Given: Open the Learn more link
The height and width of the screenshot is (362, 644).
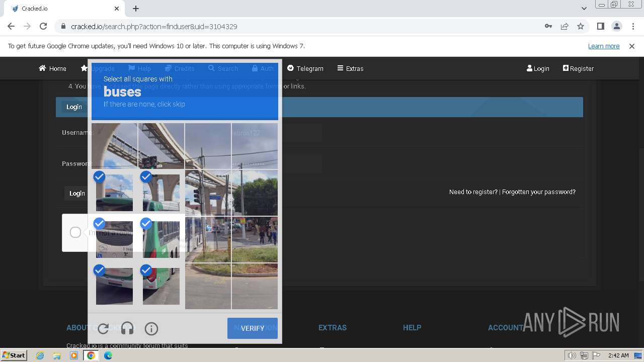Looking at the screenshot, I should pos(604,46).
